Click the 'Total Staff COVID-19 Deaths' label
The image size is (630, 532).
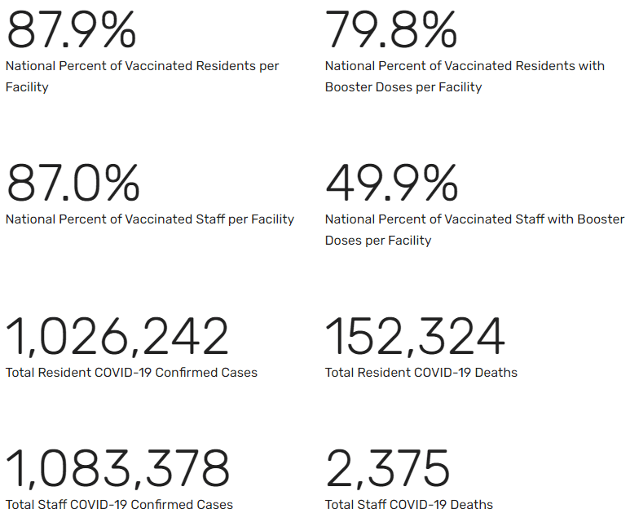click(409, 504)
